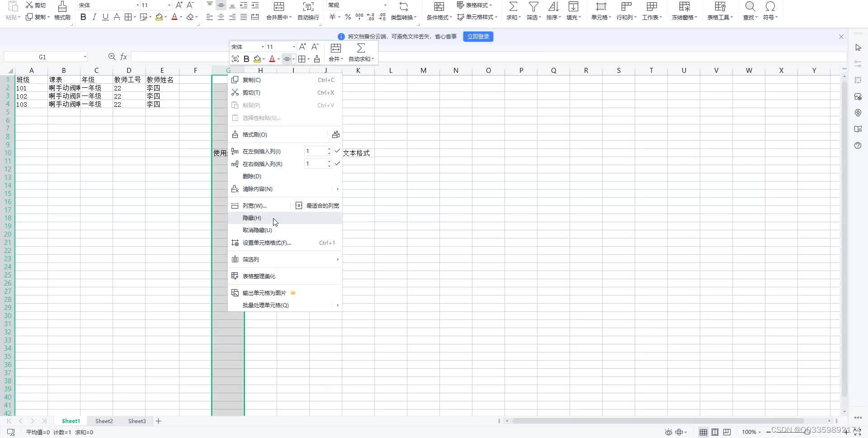Click insert-left column count field
The height and width of the screenshot is (438, 868).
[315, 151]
